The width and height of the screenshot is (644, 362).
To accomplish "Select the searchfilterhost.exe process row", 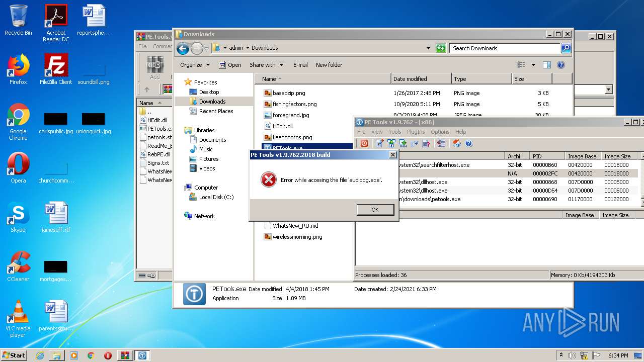I will 497,165.
